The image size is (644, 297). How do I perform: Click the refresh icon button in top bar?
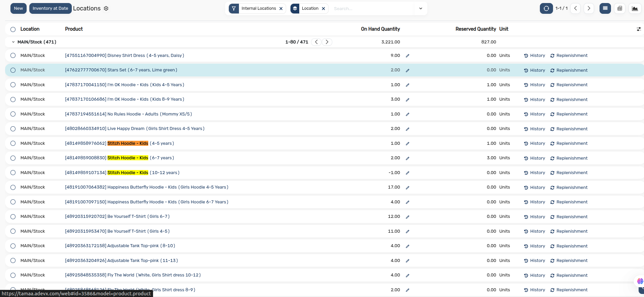(x=546, y=8)
